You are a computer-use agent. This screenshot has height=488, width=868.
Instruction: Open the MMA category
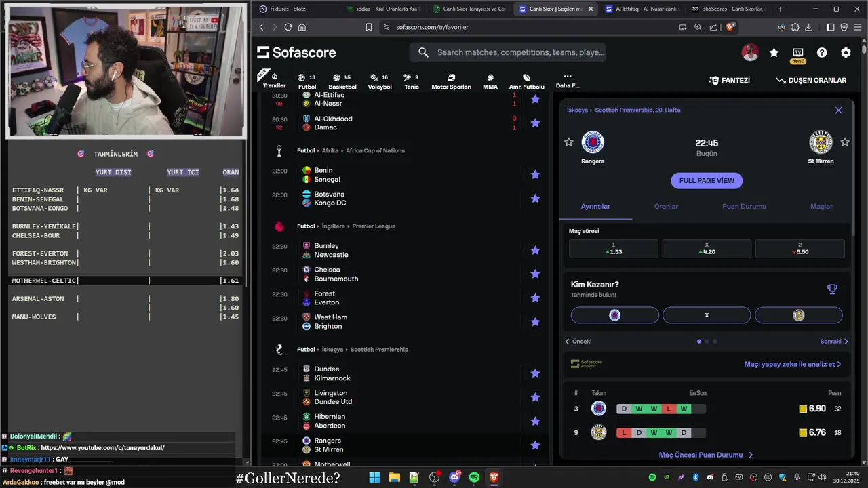pos(490,81)
